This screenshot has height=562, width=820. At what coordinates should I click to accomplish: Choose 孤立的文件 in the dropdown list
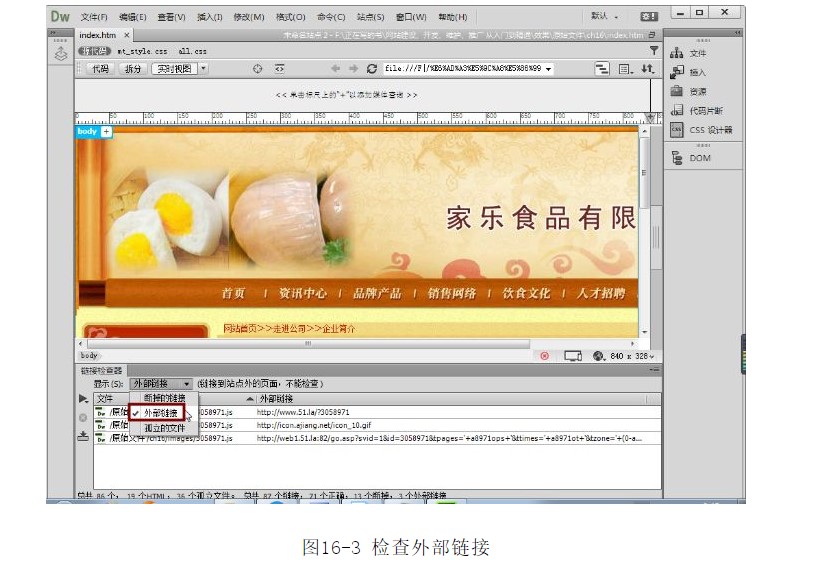coord(163,427)
